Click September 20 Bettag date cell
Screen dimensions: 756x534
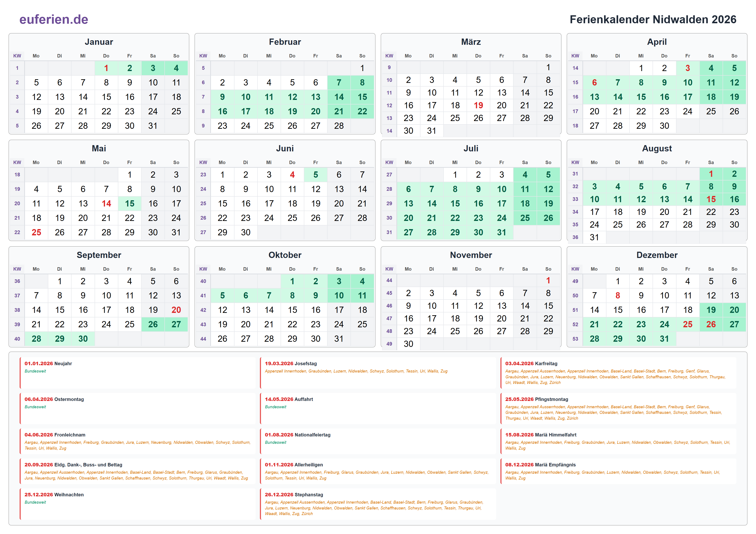tap(176, 310)
